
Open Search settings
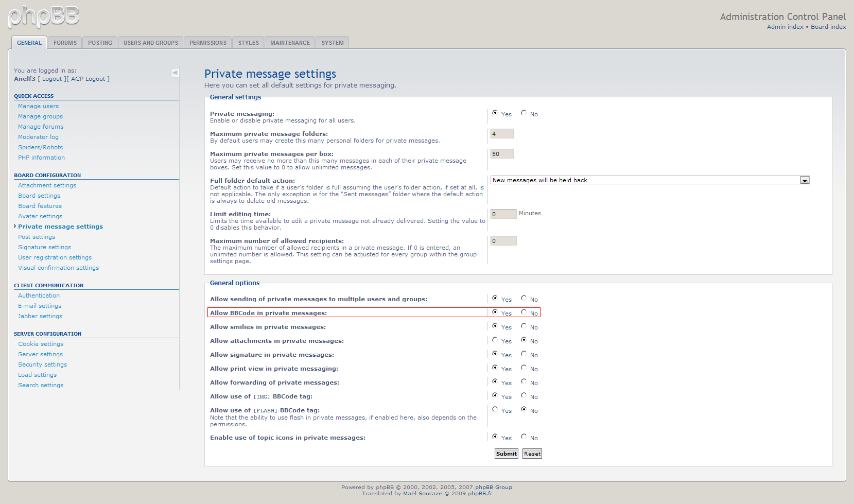coord(41,385)
